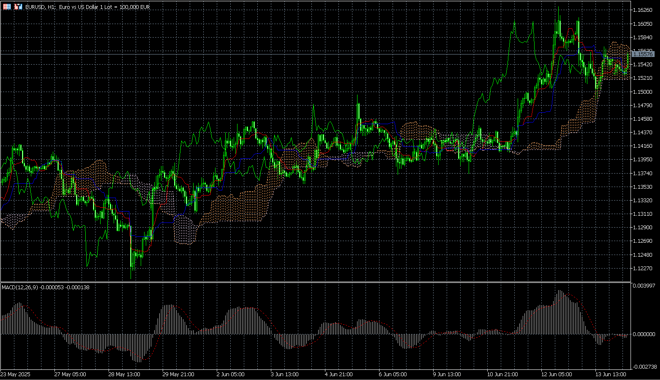
Task: Click the 1.13740 price scale label
Action: 642,173
